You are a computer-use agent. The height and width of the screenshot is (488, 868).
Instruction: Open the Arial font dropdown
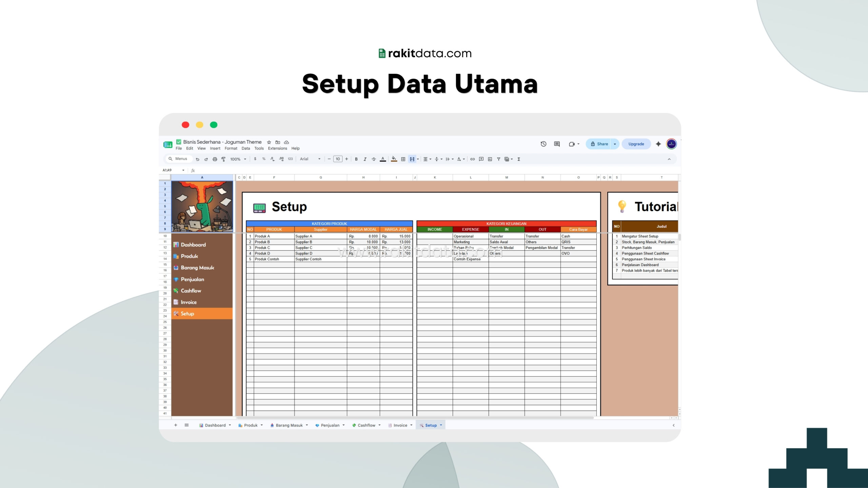(310, 159)
